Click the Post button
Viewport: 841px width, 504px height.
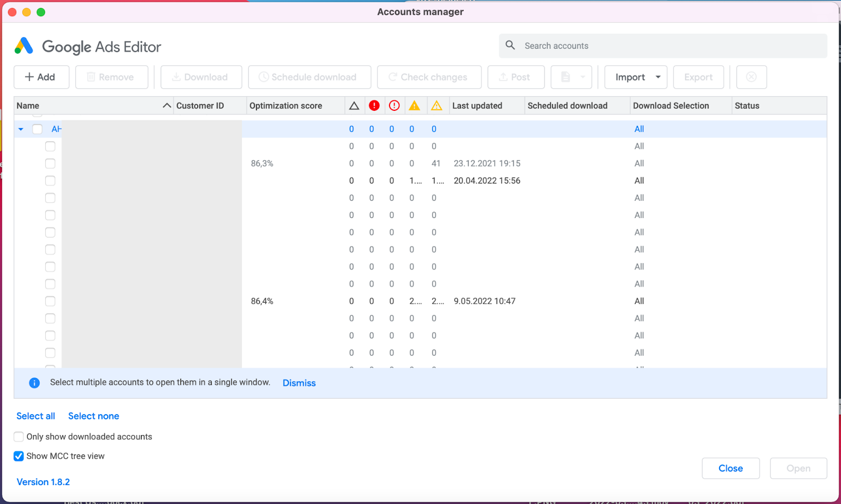(x=516, y=77)
